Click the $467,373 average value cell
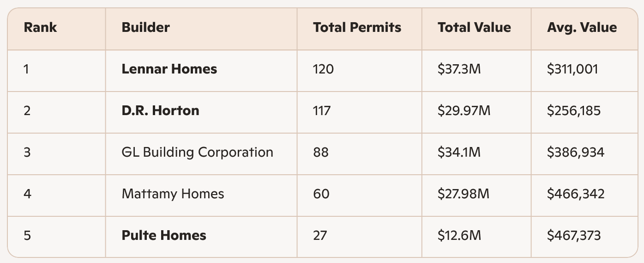The width and height of the screenshot is (644, 263). (x=574, y=235)
